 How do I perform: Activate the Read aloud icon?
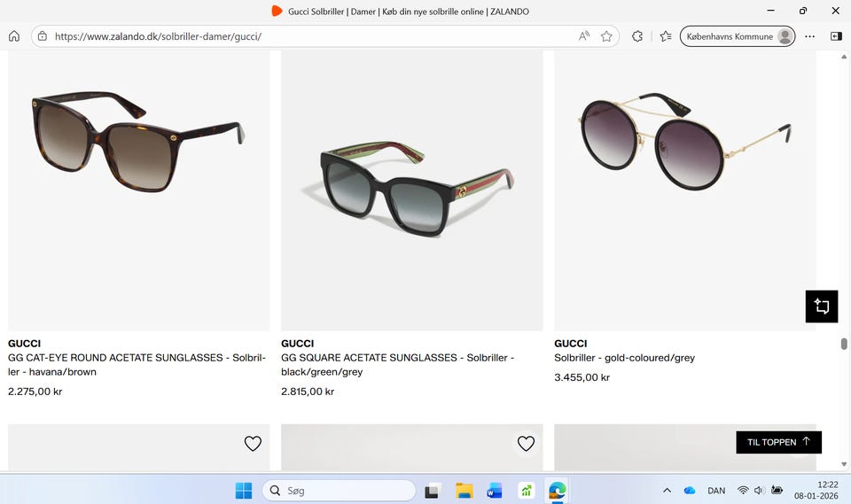tap(584, 36)
